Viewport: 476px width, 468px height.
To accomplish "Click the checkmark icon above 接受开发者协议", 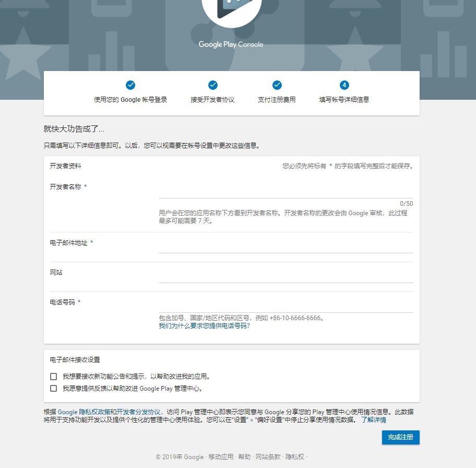I will (213, 85).
